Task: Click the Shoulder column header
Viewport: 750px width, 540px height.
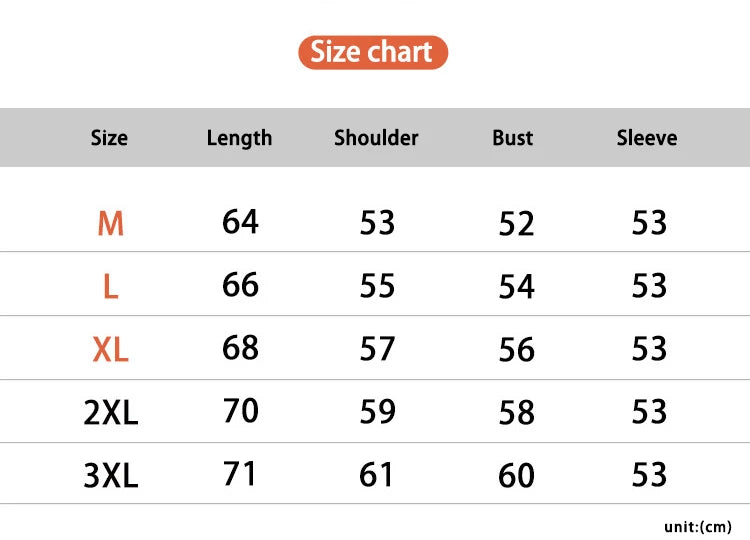Action: [376, 138]
